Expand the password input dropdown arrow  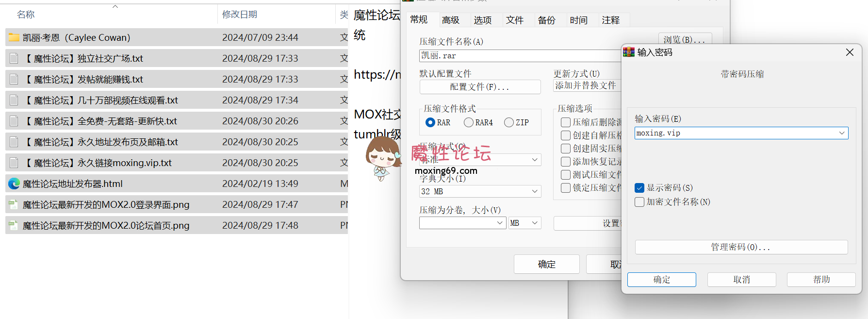842,133
